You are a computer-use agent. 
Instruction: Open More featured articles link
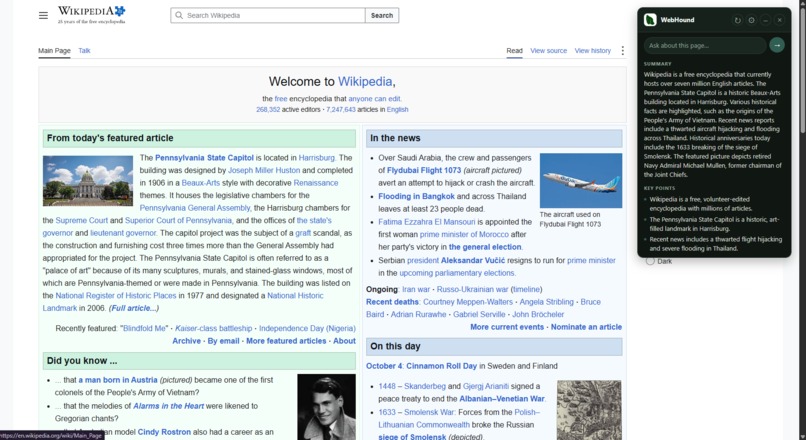pyautogui.click(x=286, y=341)
